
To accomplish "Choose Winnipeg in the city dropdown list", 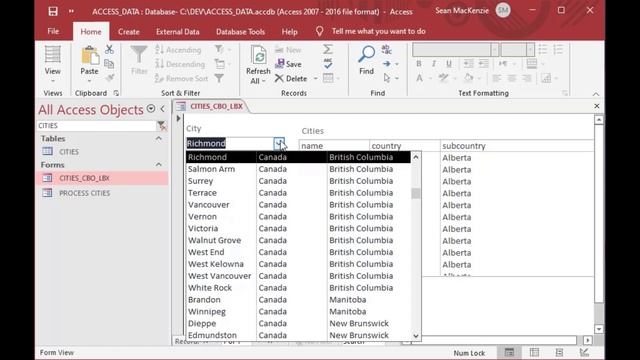I will [x=298, y=312].
